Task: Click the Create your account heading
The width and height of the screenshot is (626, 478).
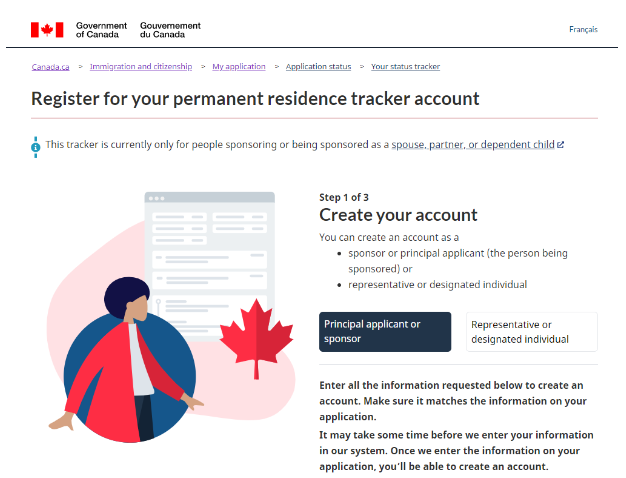Action: 398,215
